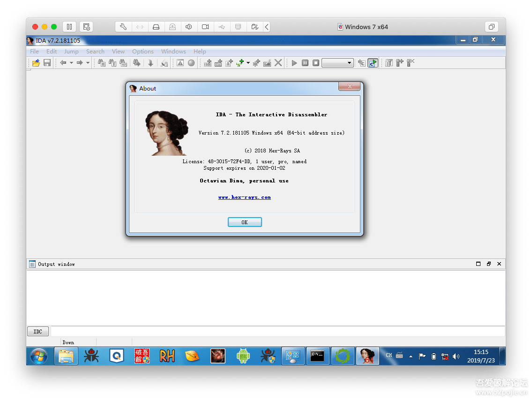Viewport: 532px width, 400px height.
Task: Open the debugger selection combo box
Action: [x=337, y=63]
